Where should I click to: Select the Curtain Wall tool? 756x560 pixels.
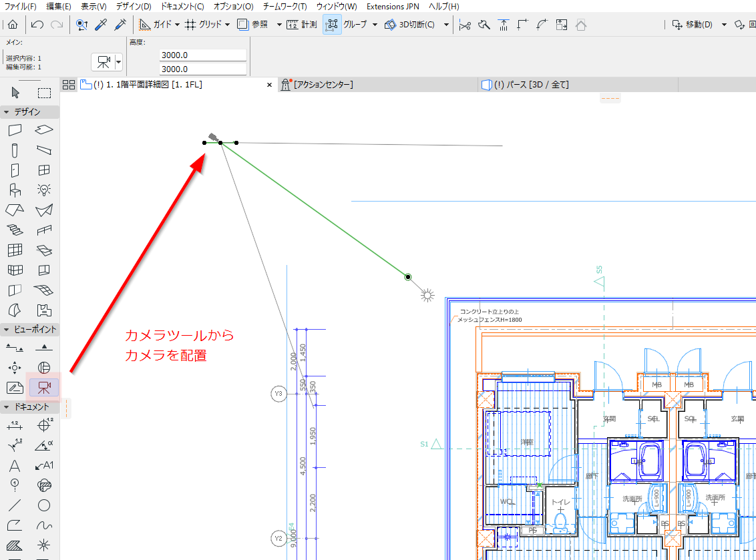15,250
